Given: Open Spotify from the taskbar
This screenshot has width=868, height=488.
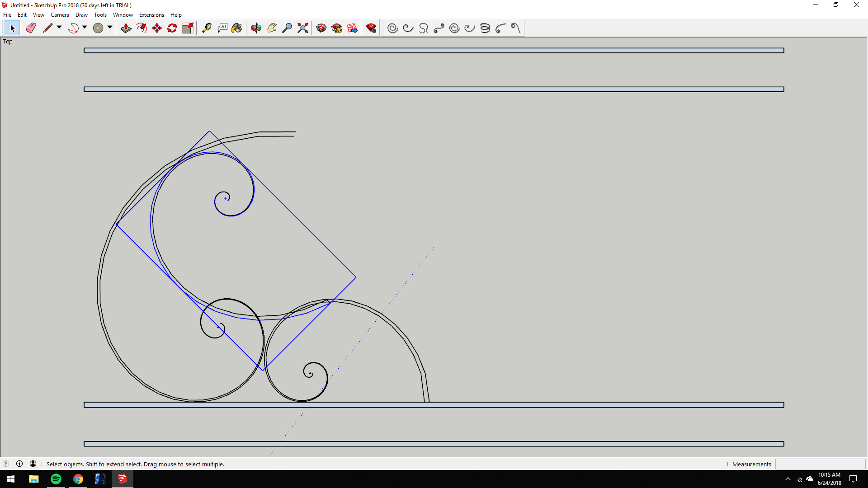Looking at the screenshot, I should [56, 479].
